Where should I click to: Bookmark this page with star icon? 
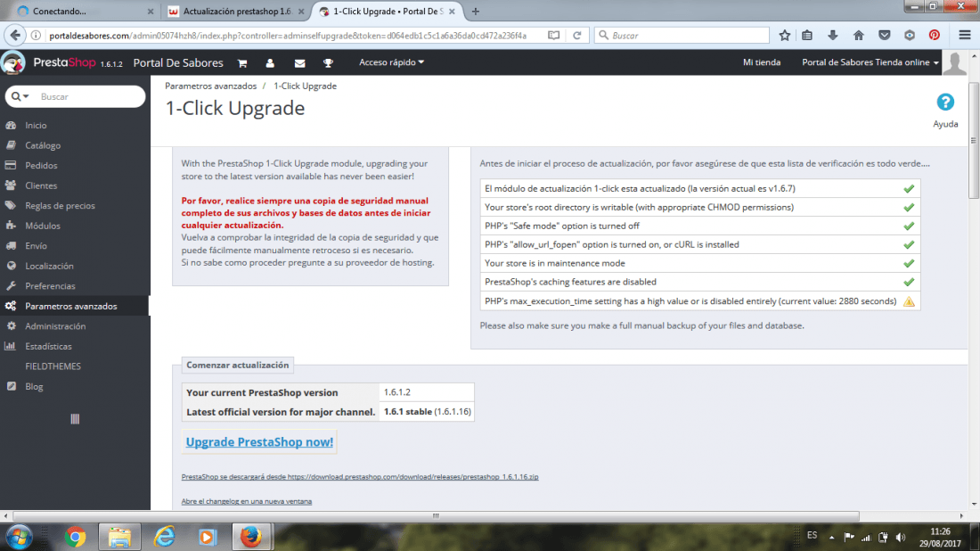tap(784, 36)
